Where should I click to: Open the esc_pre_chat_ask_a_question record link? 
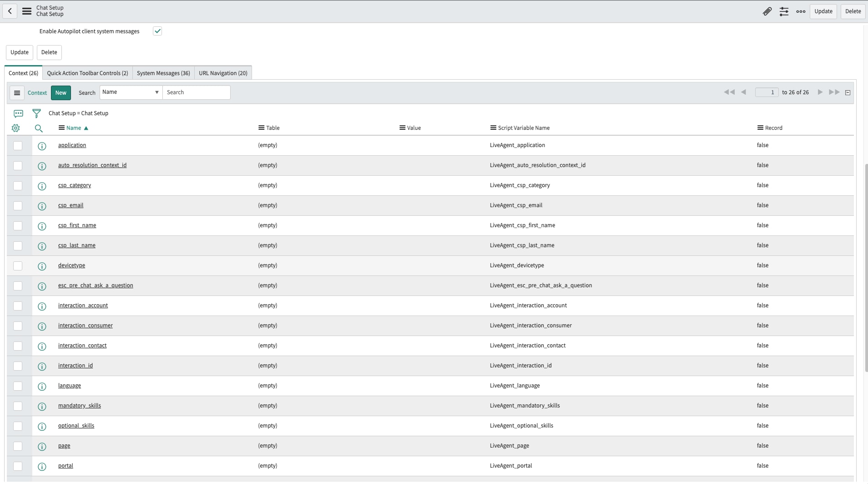click(96, 285)
